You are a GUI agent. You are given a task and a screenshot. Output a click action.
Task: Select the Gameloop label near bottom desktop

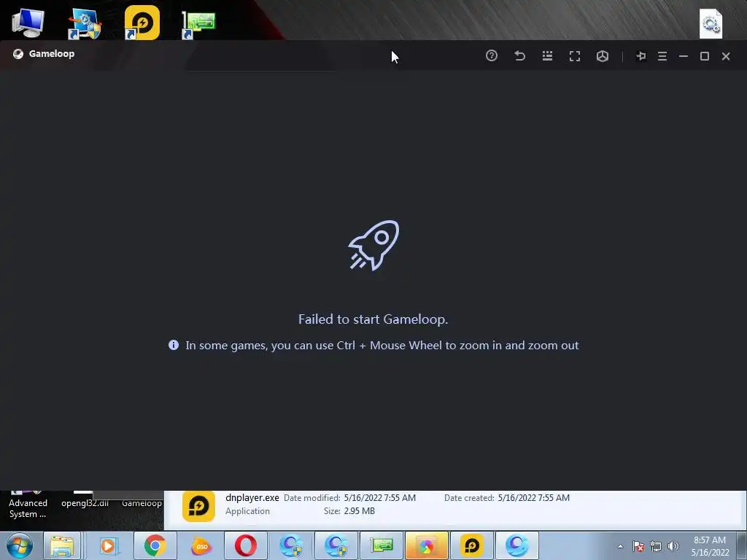click(142, 503)
